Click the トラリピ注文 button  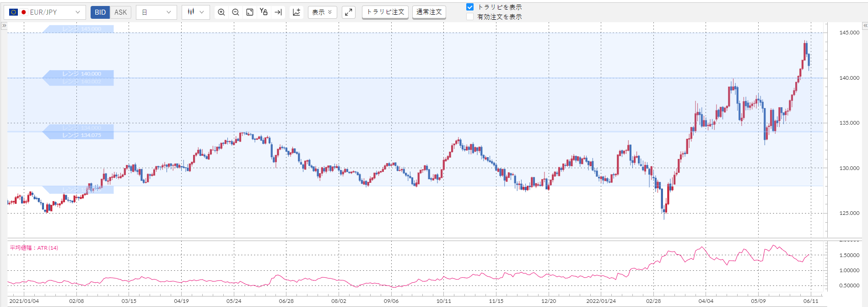coord(385,12)
